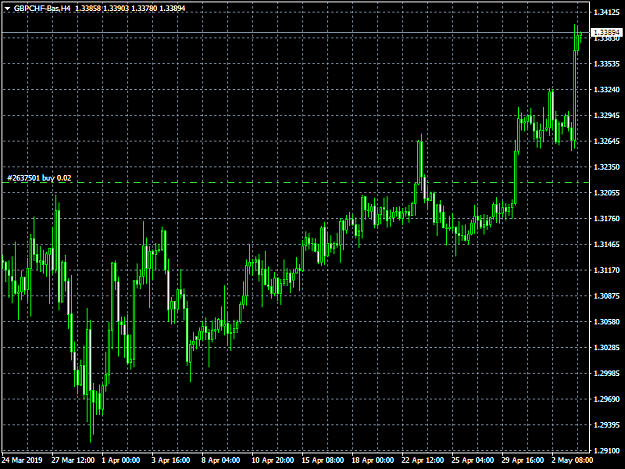This screenshot has height=469, width=625.
Task: Click the 25 Apr 04:00 time label
Action: click(x=473, y=460)
